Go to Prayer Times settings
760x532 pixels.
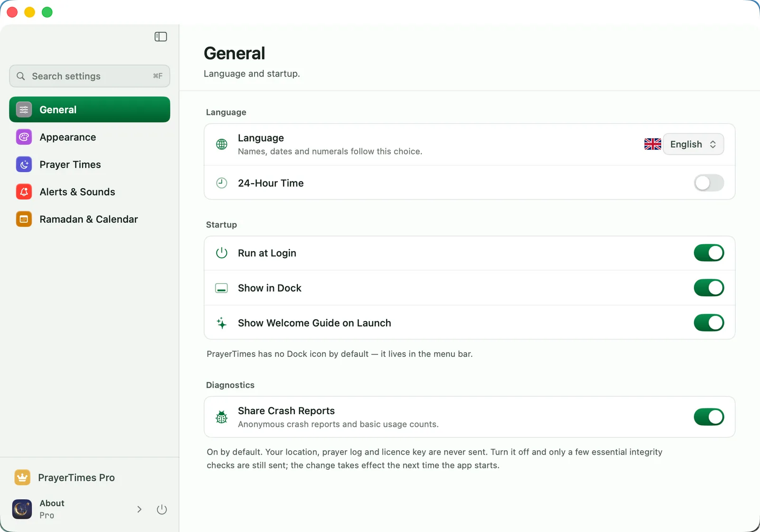point(90,164)
